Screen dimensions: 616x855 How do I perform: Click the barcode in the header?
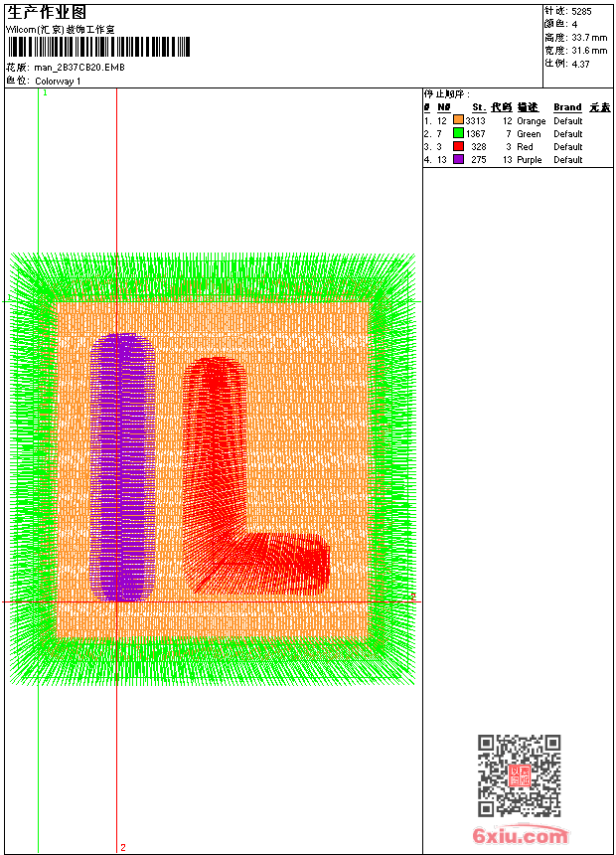point(98,47)
